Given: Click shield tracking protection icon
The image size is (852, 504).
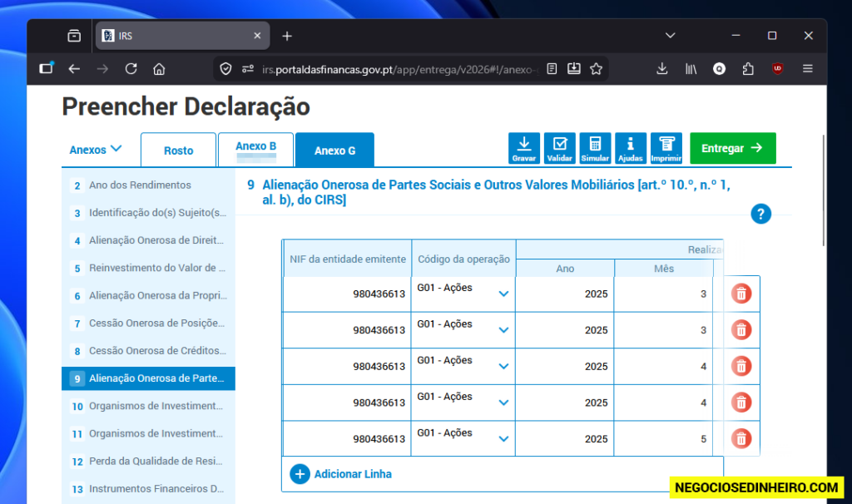Looking at the screenshot, I should coord(225,69).
